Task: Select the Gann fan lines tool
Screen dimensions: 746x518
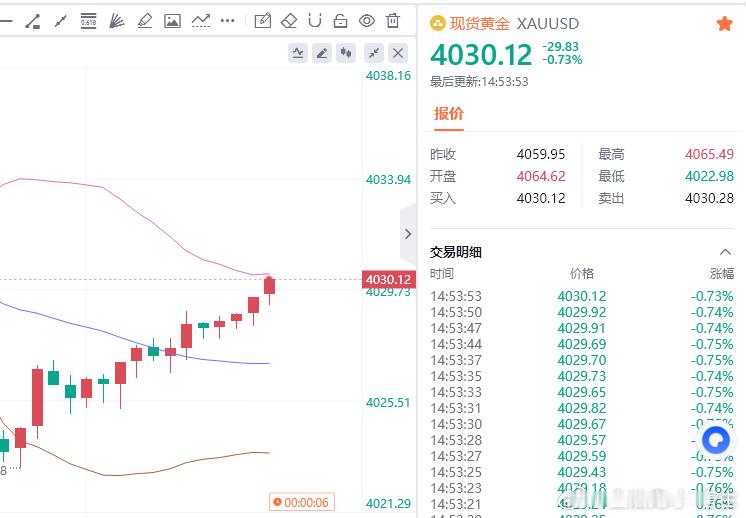Action: (117, 21)
